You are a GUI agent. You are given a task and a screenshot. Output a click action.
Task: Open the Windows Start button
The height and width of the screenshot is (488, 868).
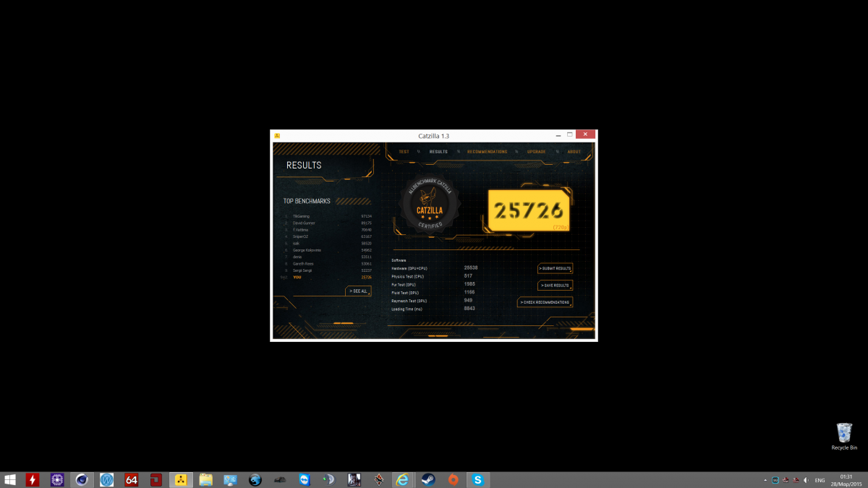tap(11, 479)
